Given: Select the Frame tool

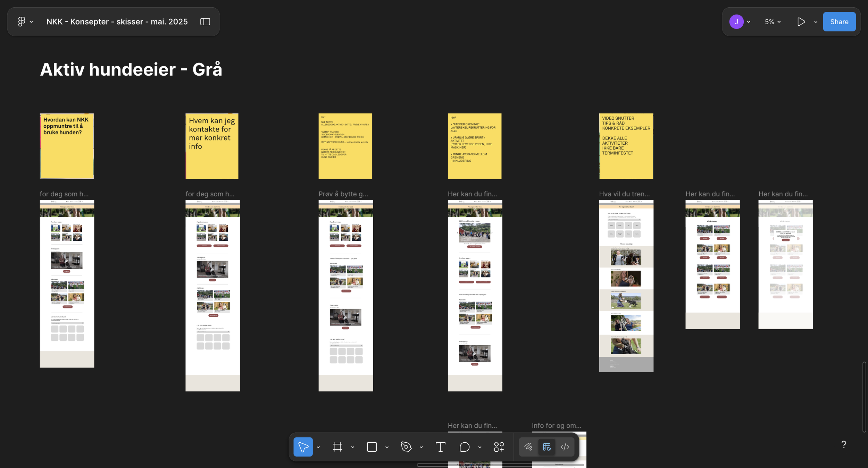Looking at the screenshot, I should [337, 447].
